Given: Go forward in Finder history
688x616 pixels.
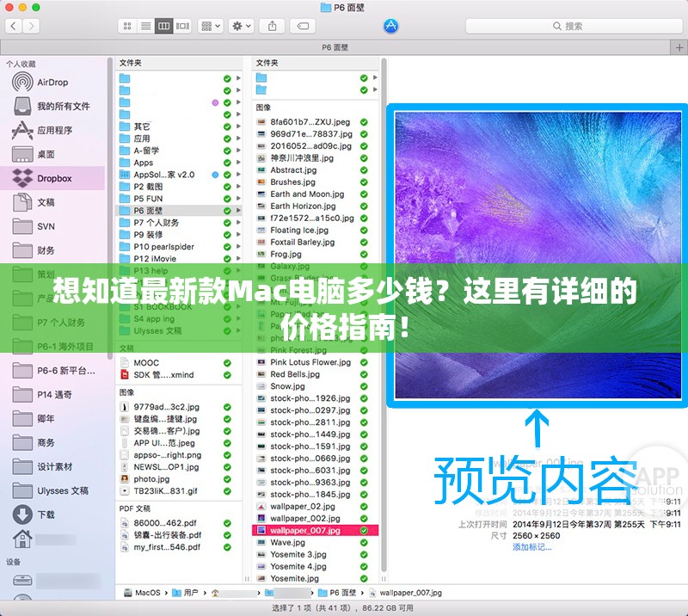Looking at the screenshot, I should 31,27.
